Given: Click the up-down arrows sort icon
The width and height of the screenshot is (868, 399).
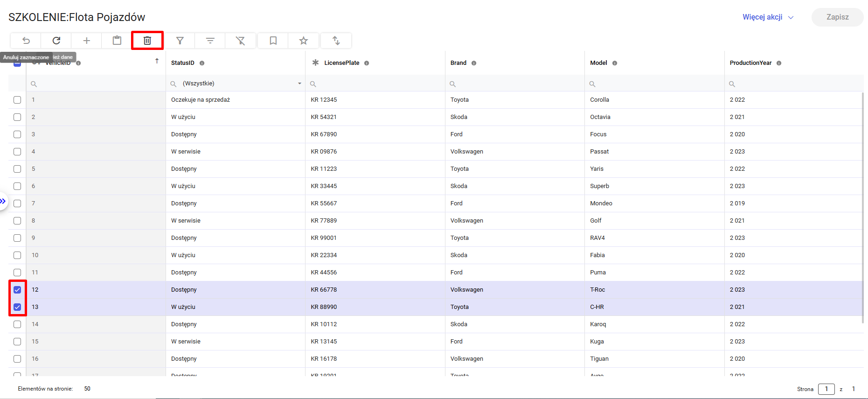Looking at the screenshot, I should (x=336, y=41).
